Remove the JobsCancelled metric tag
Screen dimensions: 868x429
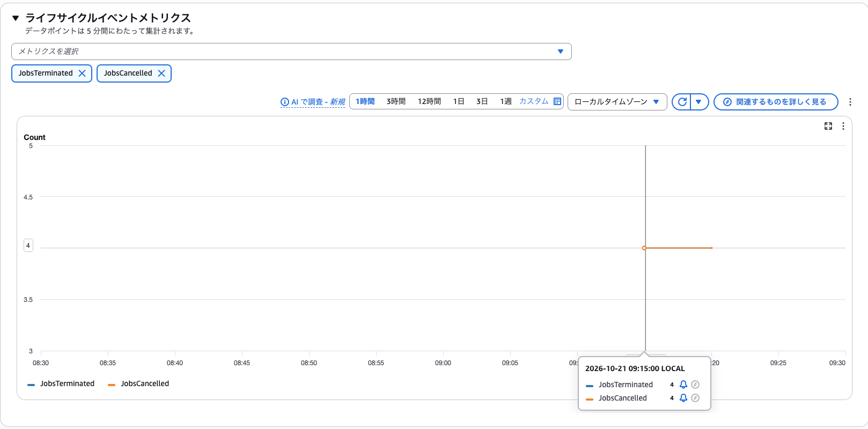coord(161,73)
